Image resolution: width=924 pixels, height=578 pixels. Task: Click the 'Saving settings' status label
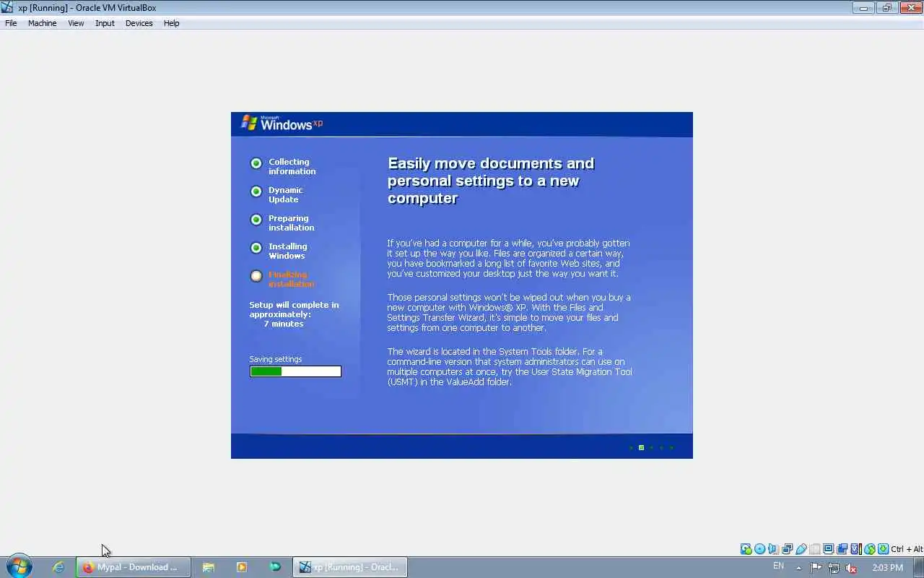point(276,359)
